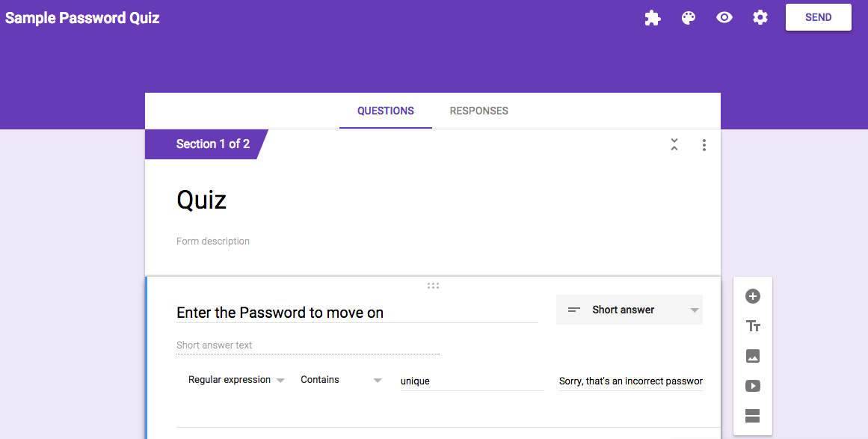
Task: Click the pattern field containing unique
Action: pos(473,381)
